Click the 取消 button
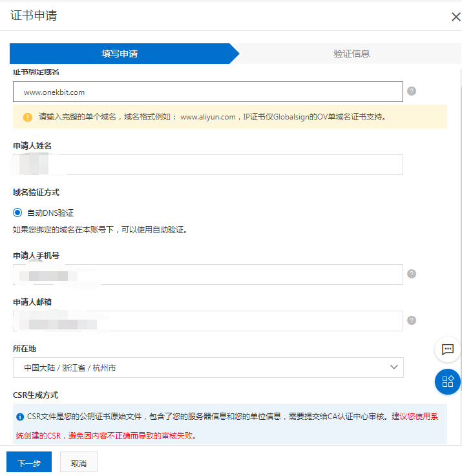 click(79, 463)
